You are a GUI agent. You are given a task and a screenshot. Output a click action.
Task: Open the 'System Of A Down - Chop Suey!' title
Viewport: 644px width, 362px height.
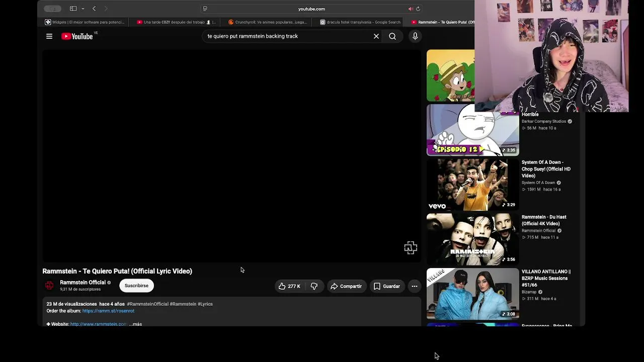pos(546,169)
